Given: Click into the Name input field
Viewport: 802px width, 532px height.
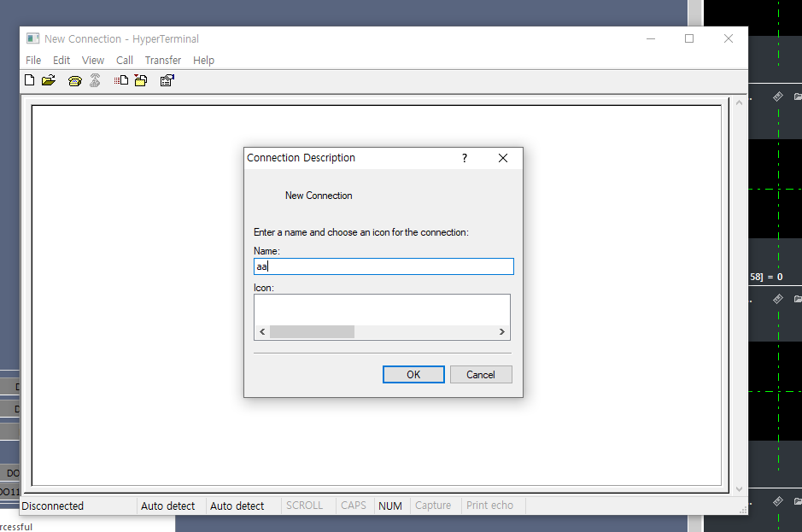Looking at the screenshot, I should tap(383, 266).
